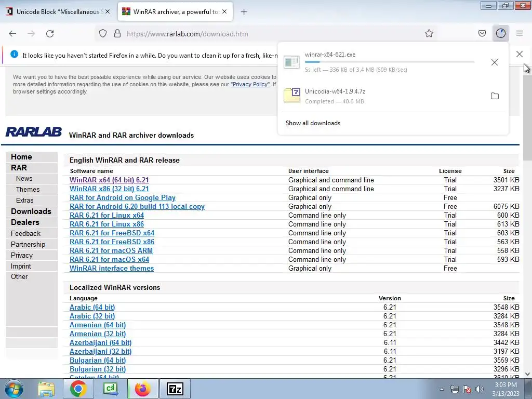Reload the current page
The image size is (532, 399).
click(50, 34)
